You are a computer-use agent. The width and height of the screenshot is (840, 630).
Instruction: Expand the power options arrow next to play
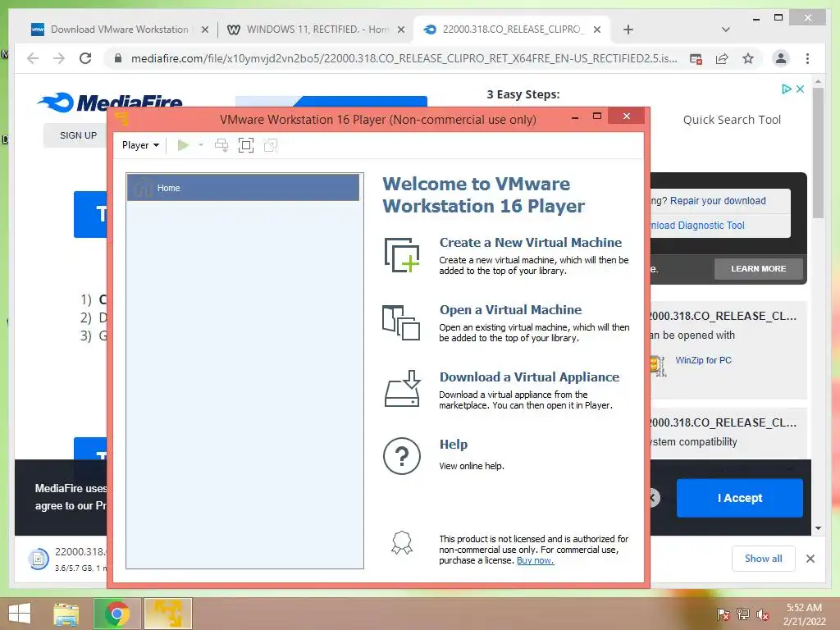click(201, 145)
